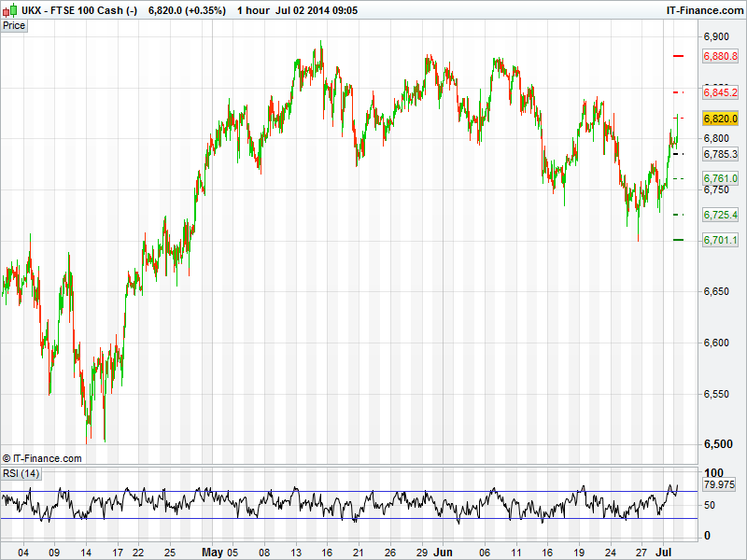The height and width of the screenshot is (560, 747).
Task: Click the Price panel label
Action: tap(14, 25)
